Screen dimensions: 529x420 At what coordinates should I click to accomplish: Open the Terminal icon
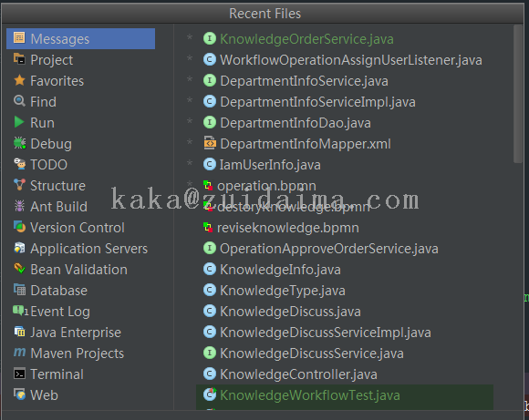coord(19,374)
